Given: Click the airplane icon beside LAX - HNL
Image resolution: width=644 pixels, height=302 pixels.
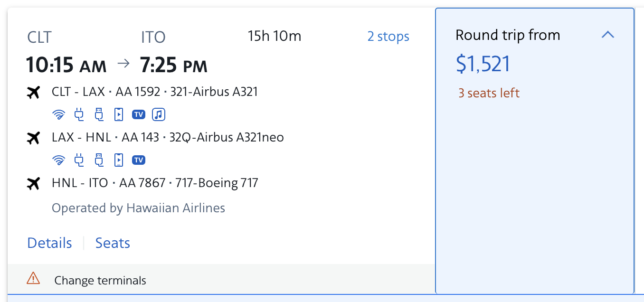Looking at the screenshot, I should [33, 138].
